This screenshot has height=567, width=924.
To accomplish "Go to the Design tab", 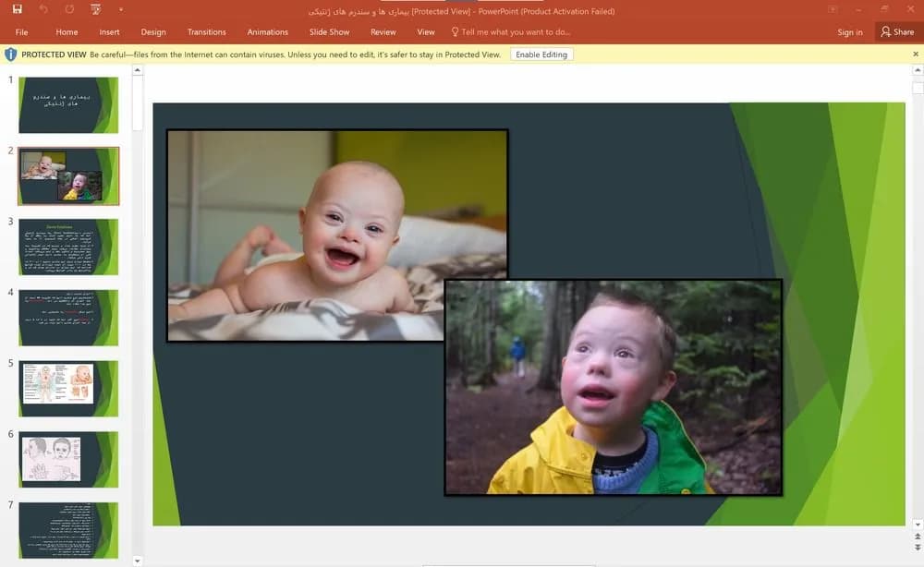I will coord(153,32).
